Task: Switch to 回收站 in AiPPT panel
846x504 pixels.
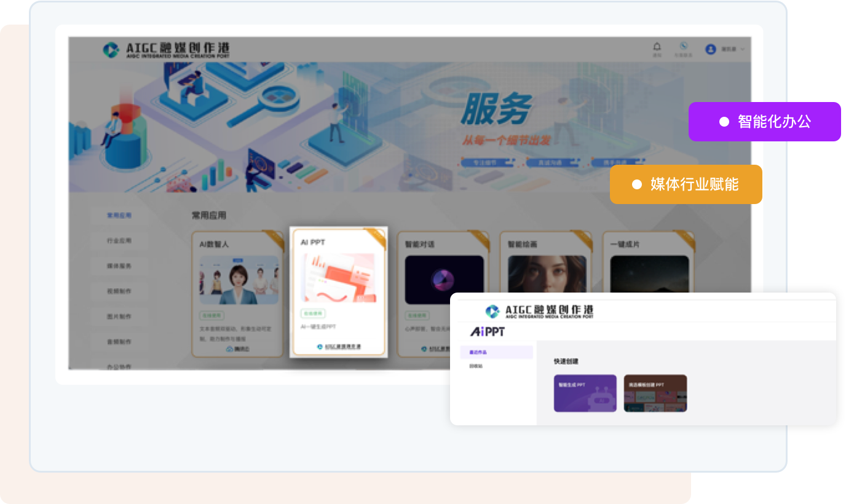Action: (x=476, y=366)
